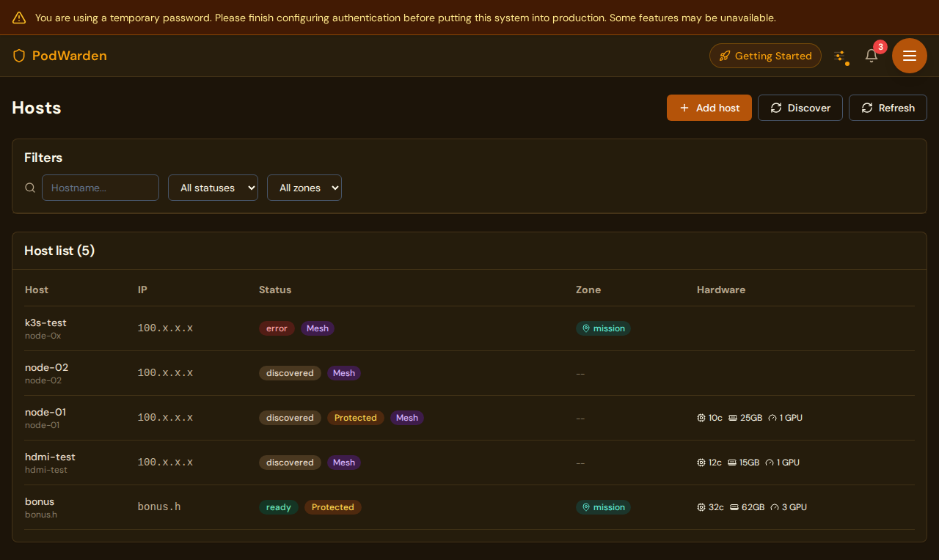Open the notifications bell icon
This screenshot has height=560, width=939.
pyautogui.click(x=871, y=56)
